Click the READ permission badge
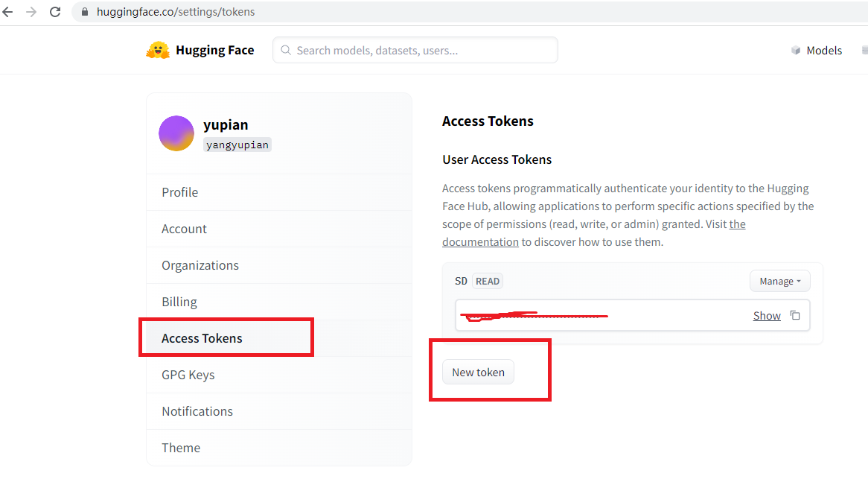 pos(487,281)
